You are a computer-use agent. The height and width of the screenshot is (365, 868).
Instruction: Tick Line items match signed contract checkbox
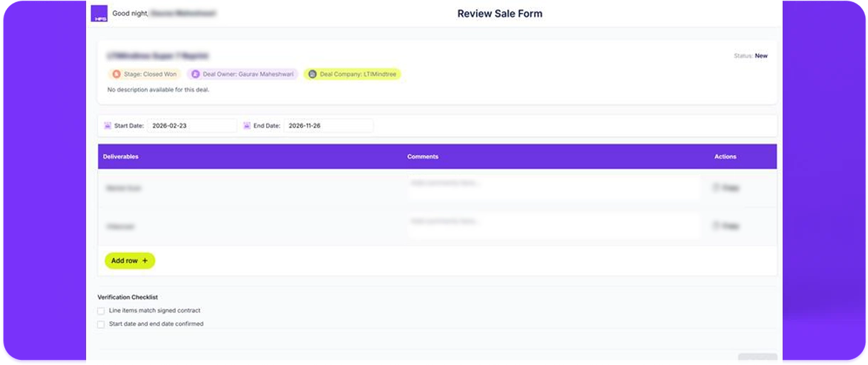coord(101,311)
